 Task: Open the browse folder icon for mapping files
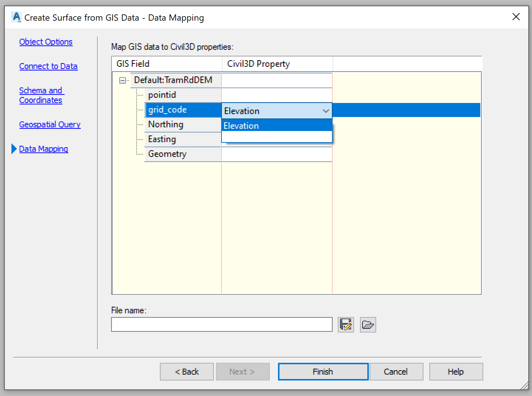coord(368,325)
